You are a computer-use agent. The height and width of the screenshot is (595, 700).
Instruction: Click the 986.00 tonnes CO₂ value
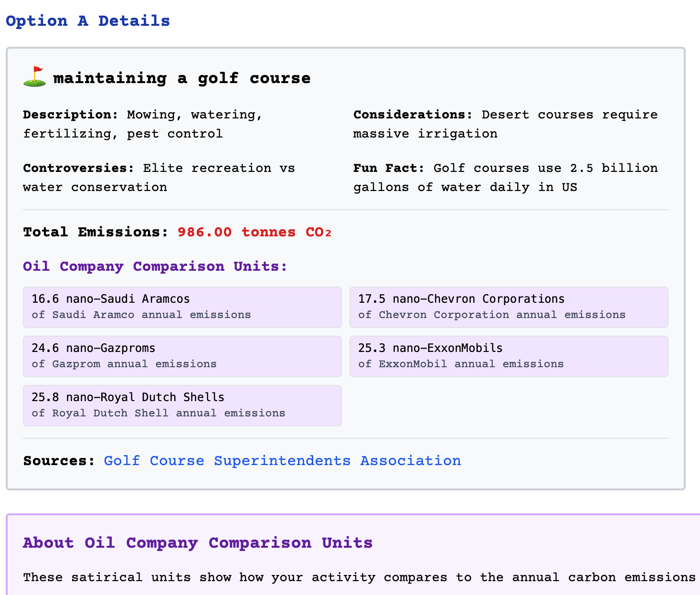click(x=255, y=232)
